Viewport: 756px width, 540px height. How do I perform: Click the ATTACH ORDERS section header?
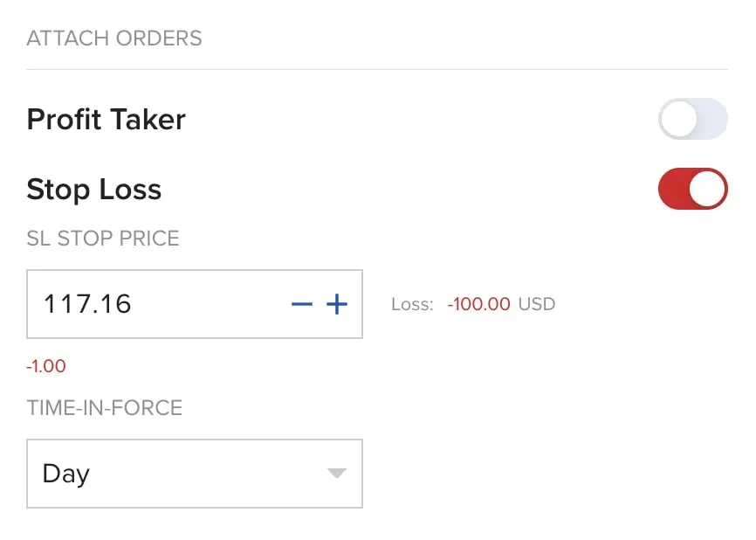(x=114, y=38)
